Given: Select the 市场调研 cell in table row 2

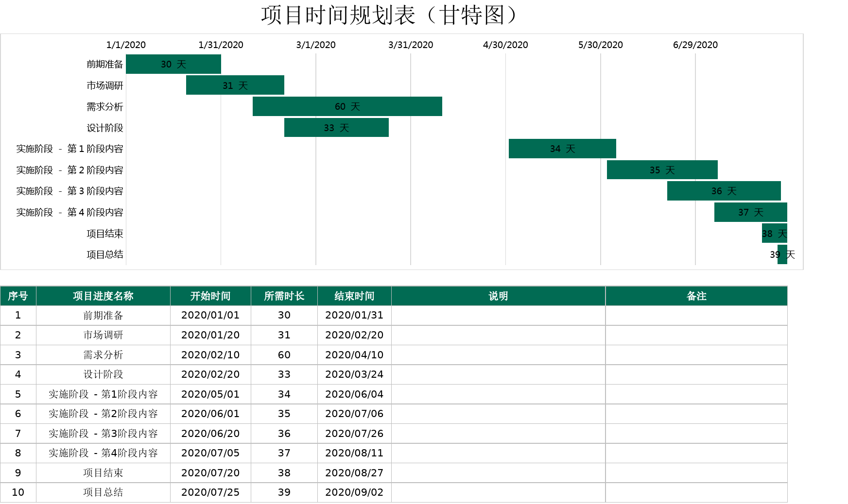Looking at the screenshot, I should click(x=103, y=335).
